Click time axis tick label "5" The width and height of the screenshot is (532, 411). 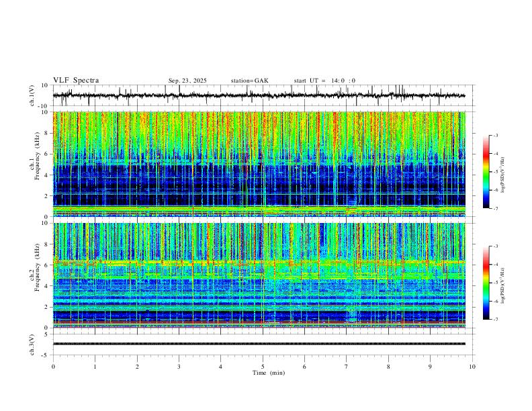coord(263,367)
